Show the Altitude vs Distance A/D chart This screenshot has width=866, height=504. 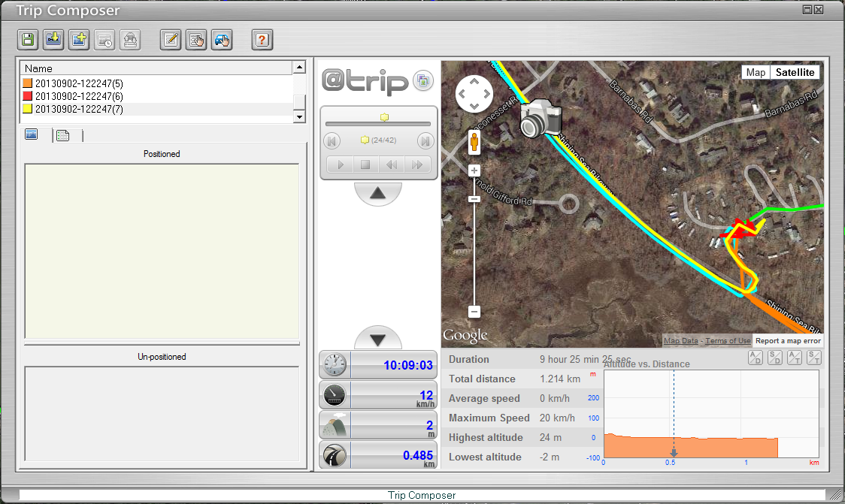point(755,358)
